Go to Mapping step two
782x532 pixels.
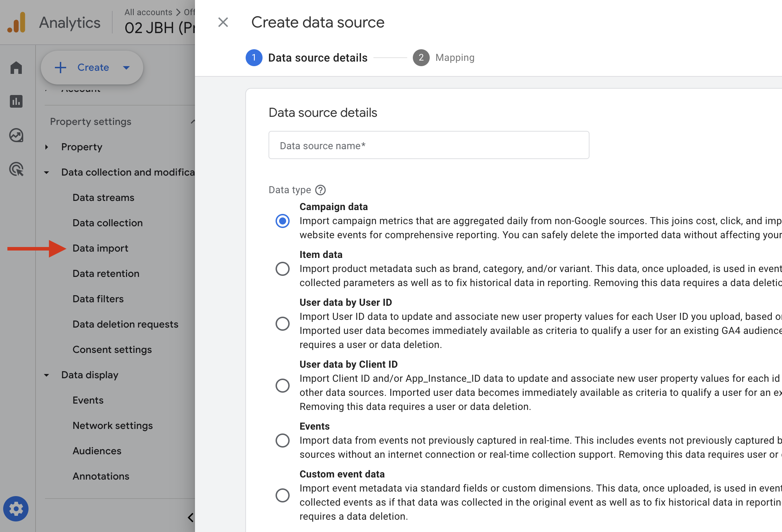point(443,58)
